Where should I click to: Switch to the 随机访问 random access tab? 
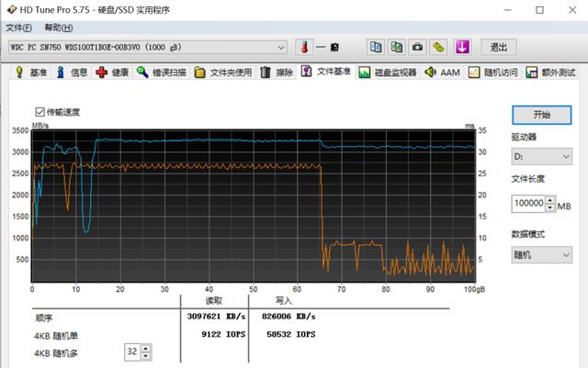point(493,72)
